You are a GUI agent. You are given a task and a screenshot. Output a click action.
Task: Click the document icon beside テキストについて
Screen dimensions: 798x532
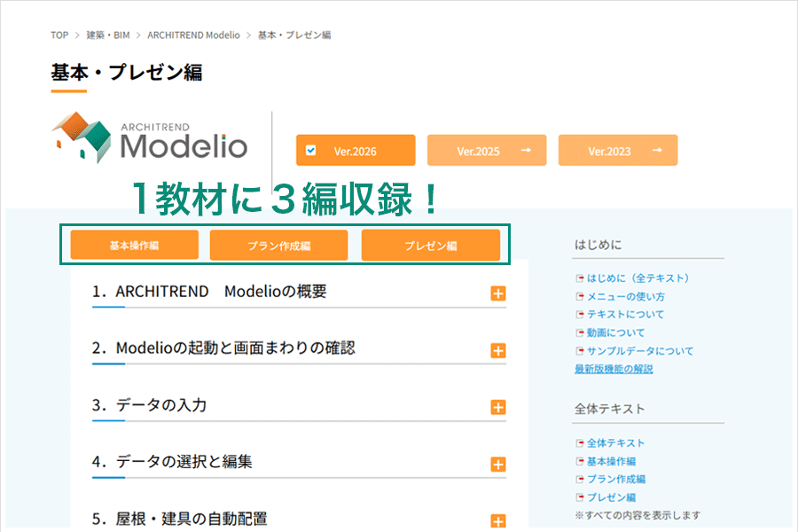pos(580,315)
